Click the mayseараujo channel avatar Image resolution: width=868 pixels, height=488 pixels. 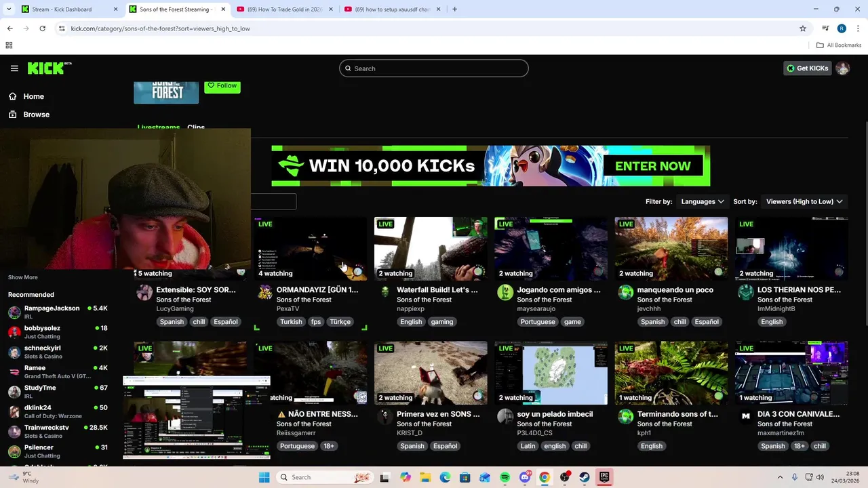click(x=505, y=292)
